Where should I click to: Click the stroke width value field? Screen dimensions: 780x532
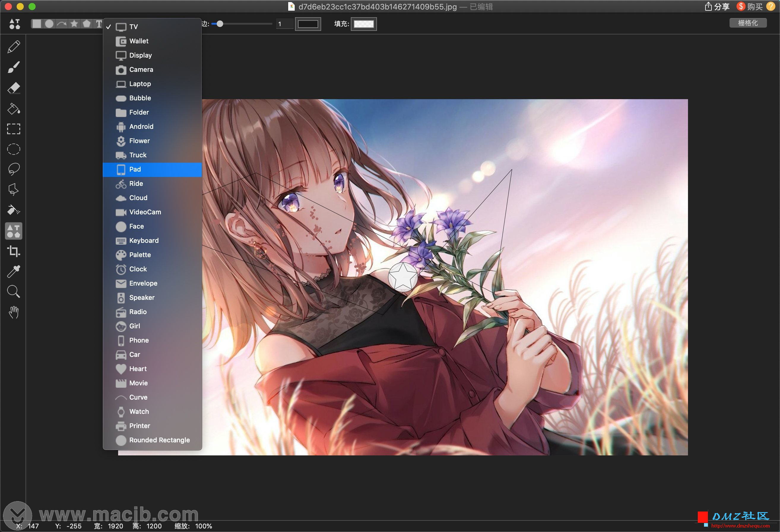(284, 24)
